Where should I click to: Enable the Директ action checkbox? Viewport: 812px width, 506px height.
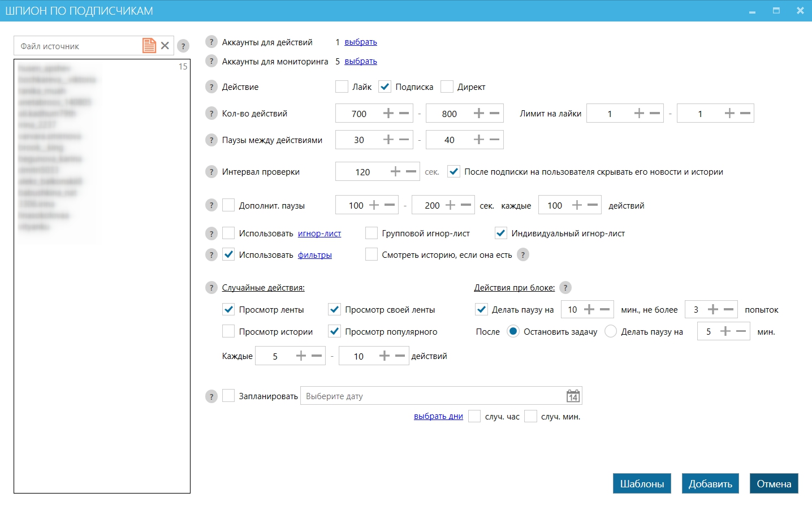447,87
